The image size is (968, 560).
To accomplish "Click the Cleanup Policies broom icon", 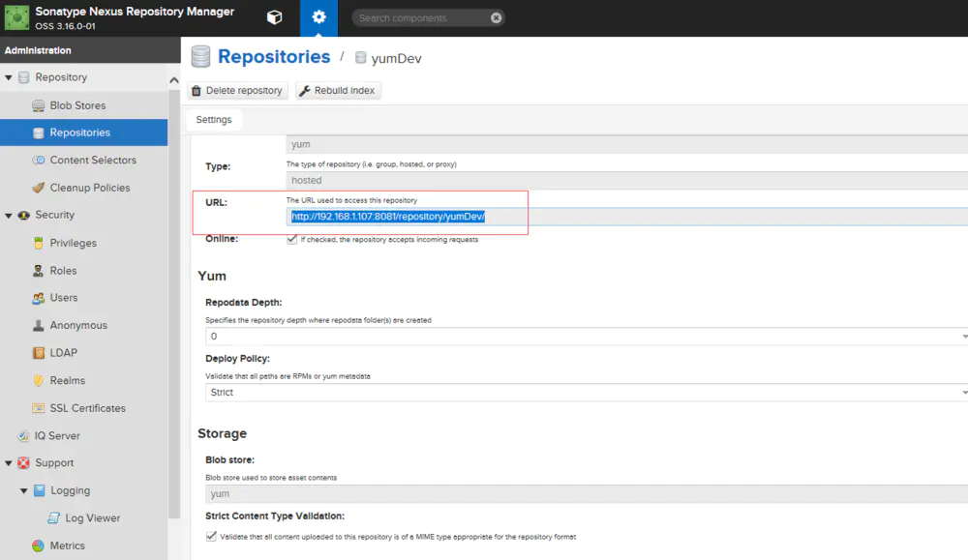I will click(39, 188).
